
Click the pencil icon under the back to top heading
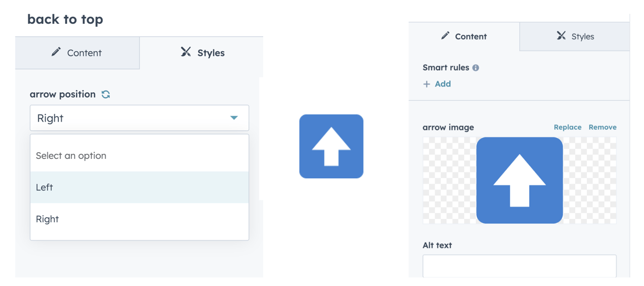(x=56, y=52)
